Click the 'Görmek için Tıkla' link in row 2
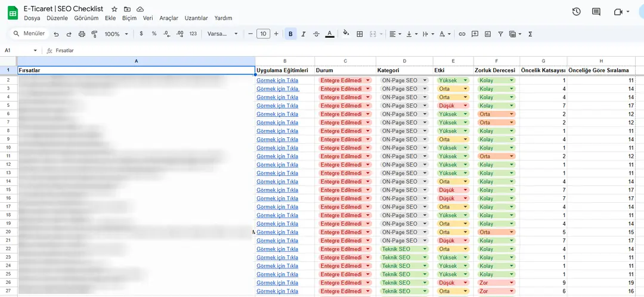The image size is (644, 297). pyautogui.click(x=277, y=80)
